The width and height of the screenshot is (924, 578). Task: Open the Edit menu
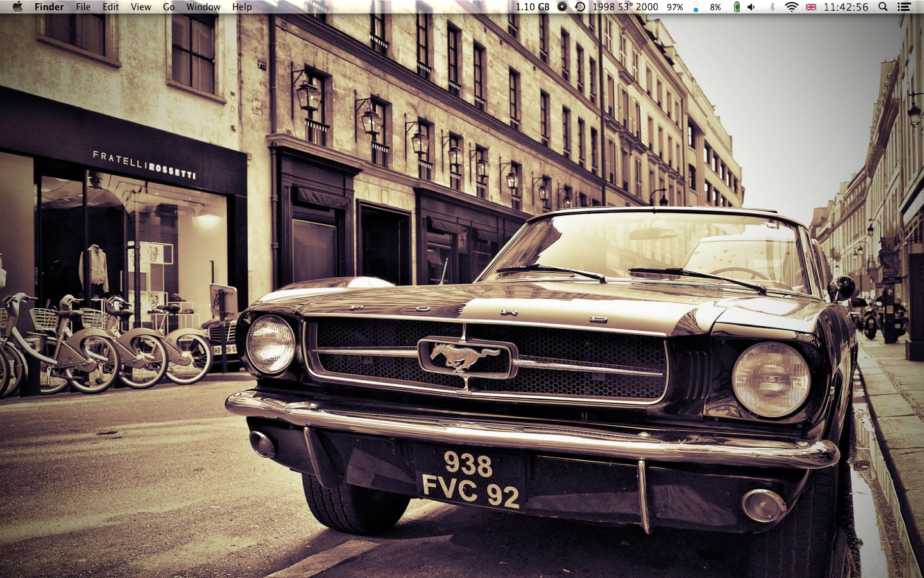[110, 6]
